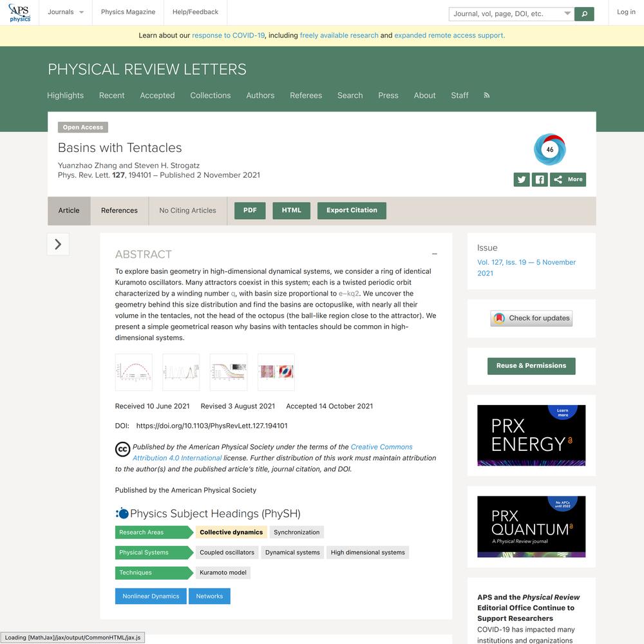Click the Research Areas label
Viewport: 644px width, 644px height.
tap(154, 533)
